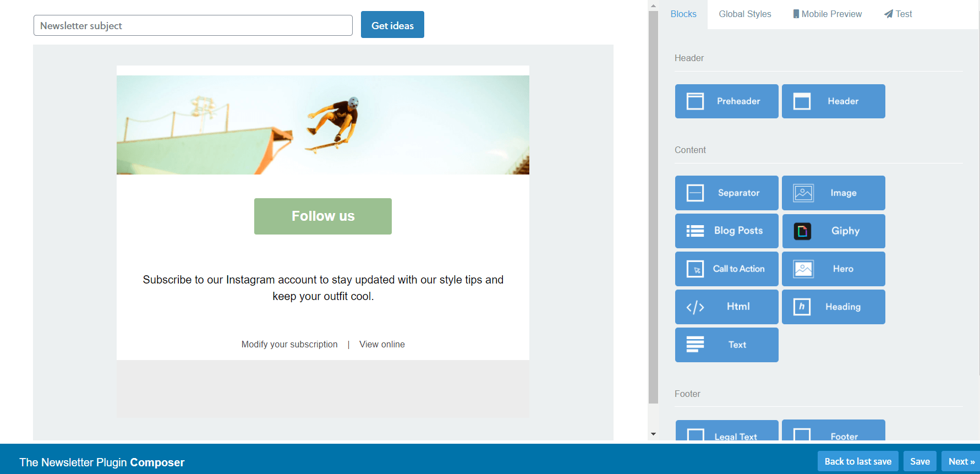Click the scrollbar down arrow

point(653,434)
